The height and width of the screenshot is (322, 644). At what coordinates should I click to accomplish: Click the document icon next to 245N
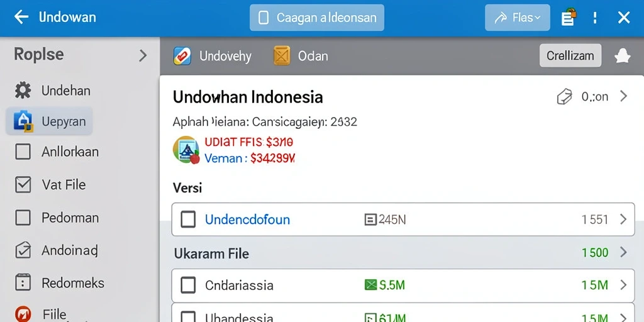(x=370, y=219)
